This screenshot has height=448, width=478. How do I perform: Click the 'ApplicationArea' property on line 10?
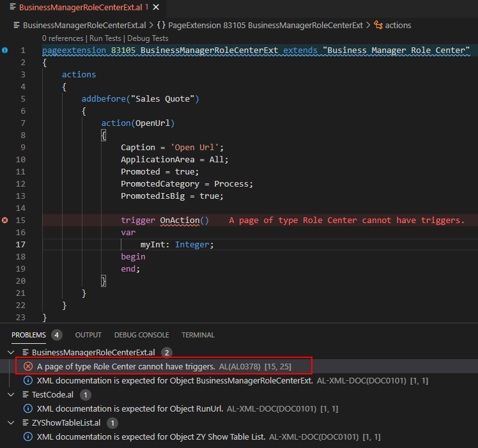[x=158, y=160]
